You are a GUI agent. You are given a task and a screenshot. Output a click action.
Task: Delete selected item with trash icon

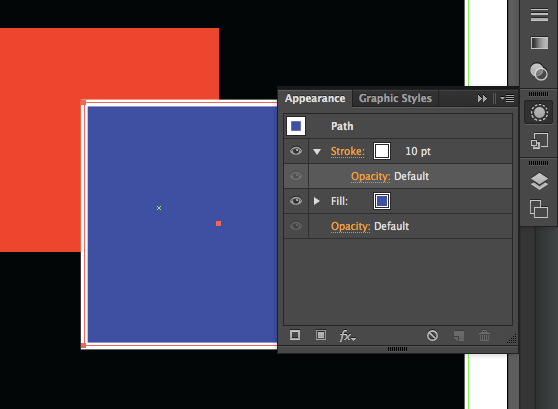point(484,335)
